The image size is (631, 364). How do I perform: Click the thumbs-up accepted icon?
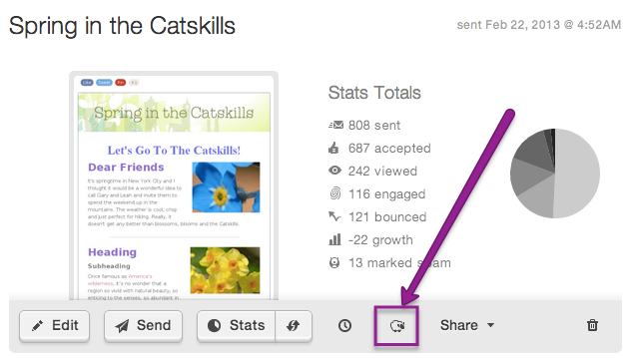coord(333,148)
